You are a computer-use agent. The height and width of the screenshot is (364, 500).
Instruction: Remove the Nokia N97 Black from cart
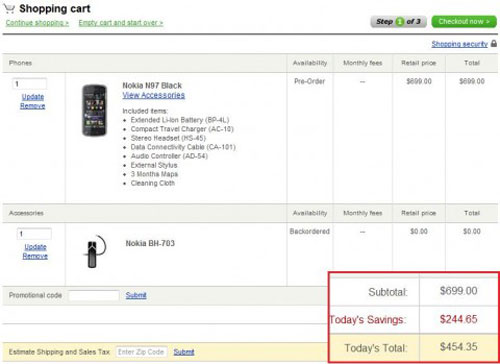coord(33,106)
